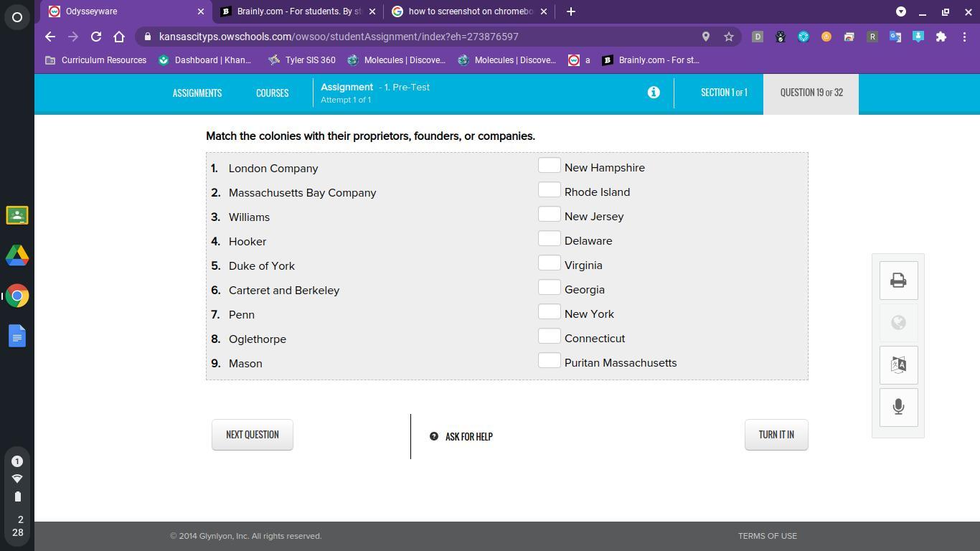The height and width of the screenshot is (551, 980).
Task: Click the location permission icon in address bar
Action: [x=706, y=37]
